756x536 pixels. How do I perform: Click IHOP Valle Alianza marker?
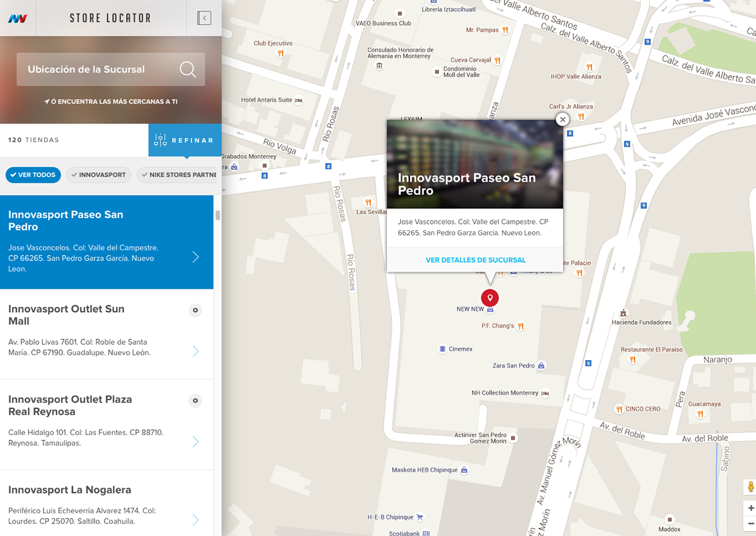pos(590,66)
